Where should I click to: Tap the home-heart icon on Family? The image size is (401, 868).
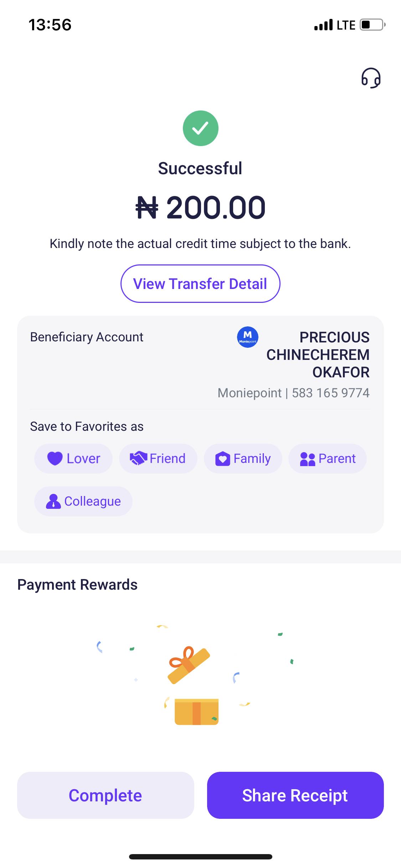coord(223,459)
